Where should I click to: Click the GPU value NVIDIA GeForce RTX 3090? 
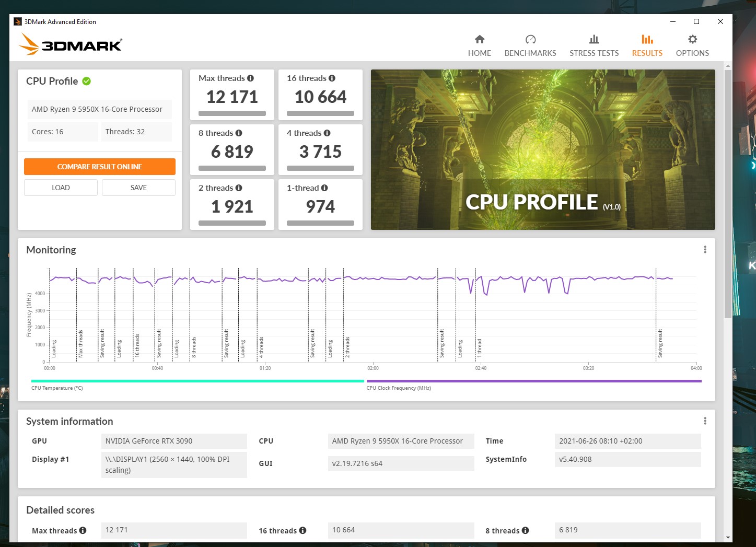174,441
